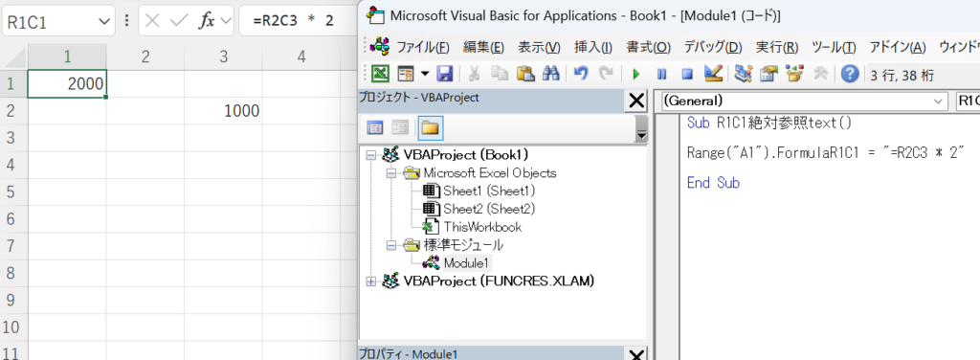Click the Break pause icon
980x360 pixels.
click(x=662, y=75)
